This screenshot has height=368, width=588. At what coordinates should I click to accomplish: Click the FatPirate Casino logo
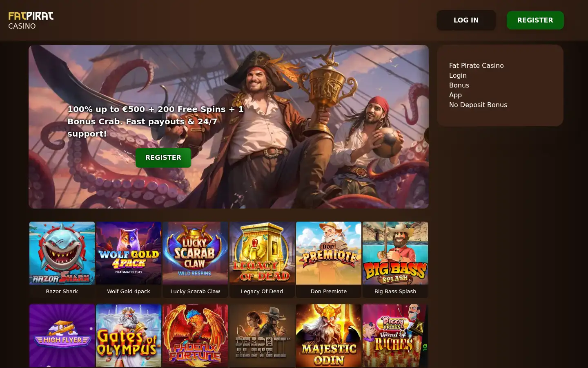pos(31,20)
